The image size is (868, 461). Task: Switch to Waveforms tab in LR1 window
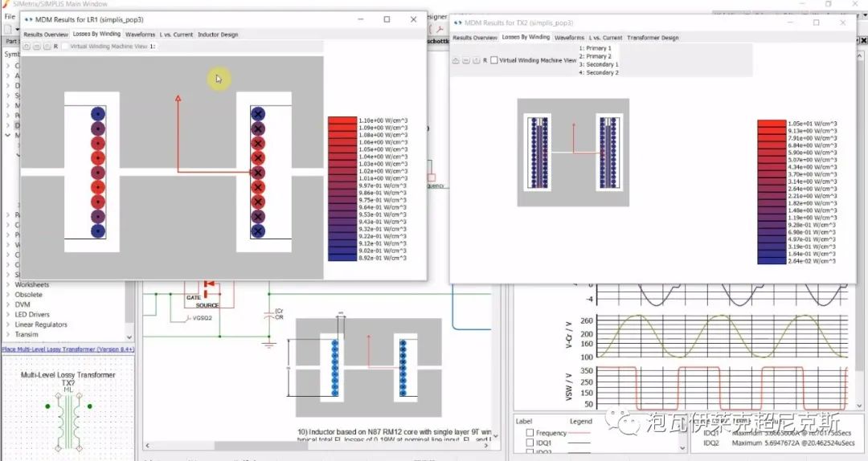pos(140,35)
